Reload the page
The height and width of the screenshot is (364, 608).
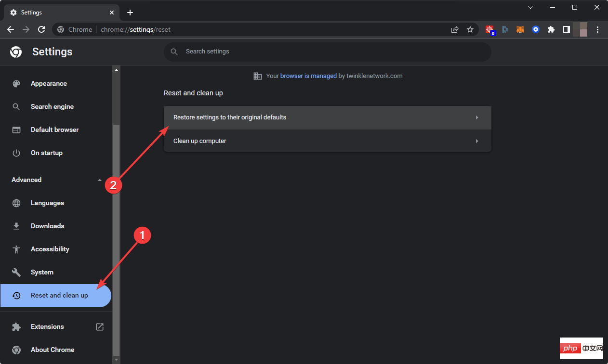pyautogui.click(x=41, y=29)
